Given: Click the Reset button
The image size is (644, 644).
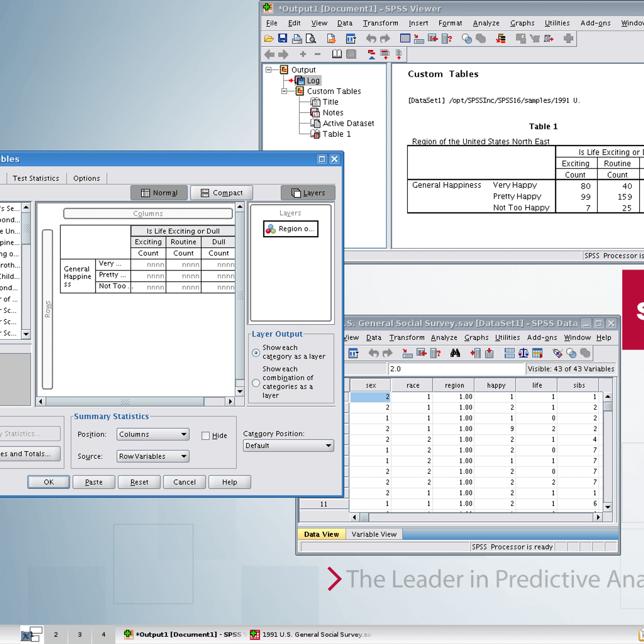Looking at the screenshot, I should 140,482.
